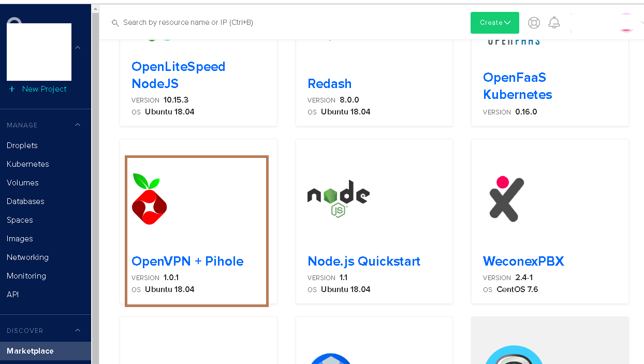
Task: Focus the resource name search field
Action: 290,23
